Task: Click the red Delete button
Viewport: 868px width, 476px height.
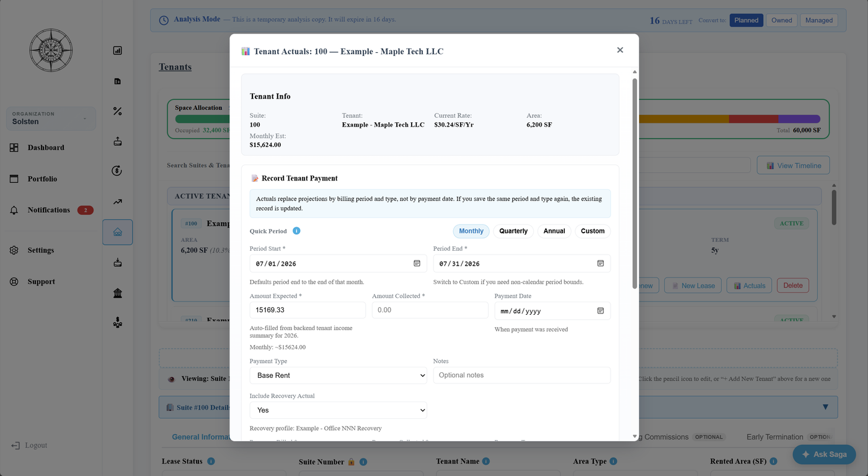Action: 793,285
